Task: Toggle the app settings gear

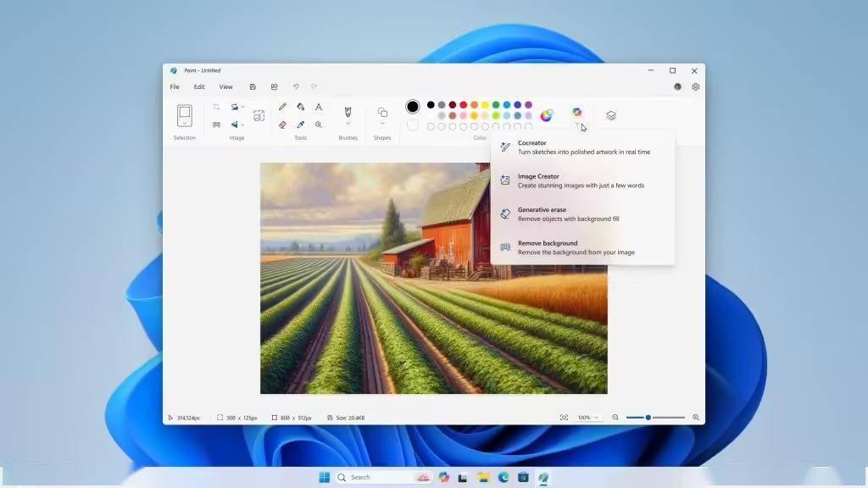Action: (x=696, y=86)
